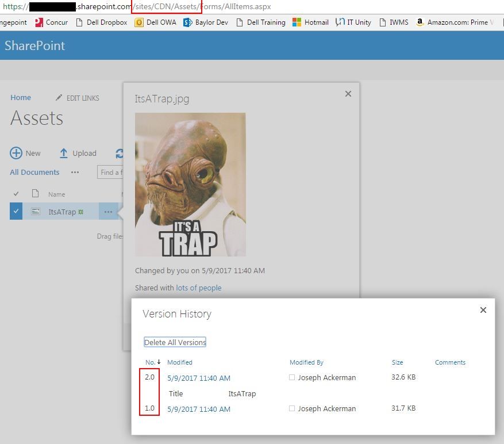Viewport: 504px width, 444px height.
Task: Sort versions by Comments column
Action: click(x=450, y=362)
